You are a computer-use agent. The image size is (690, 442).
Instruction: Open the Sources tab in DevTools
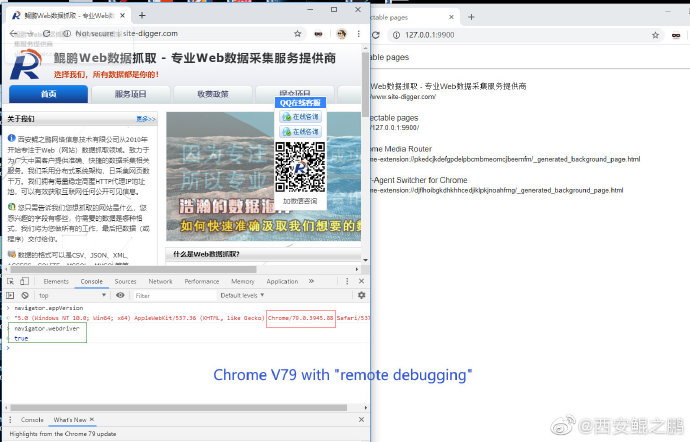click(125, 281)
